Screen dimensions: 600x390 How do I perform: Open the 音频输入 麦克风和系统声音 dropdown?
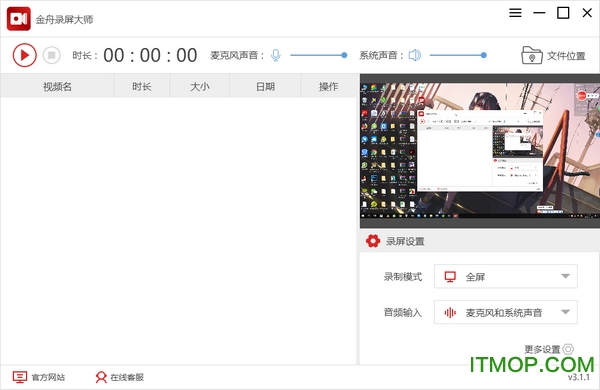coord(505,312)
